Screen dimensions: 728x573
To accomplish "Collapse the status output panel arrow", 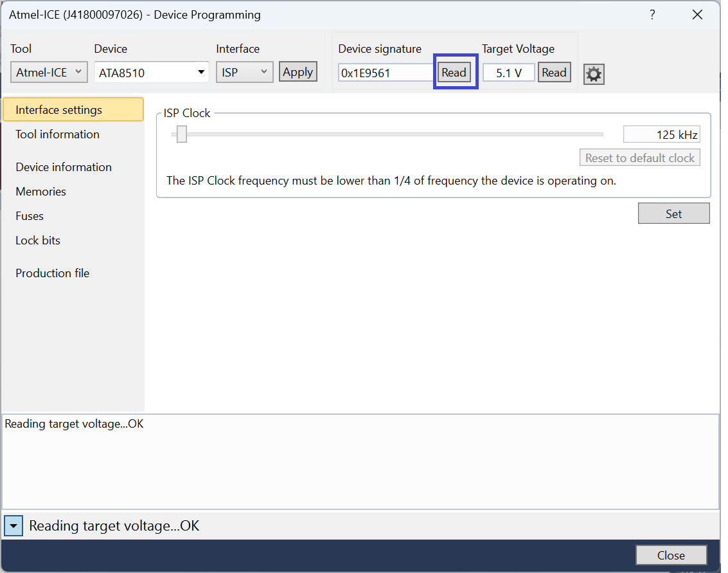I will pos(13,526).
